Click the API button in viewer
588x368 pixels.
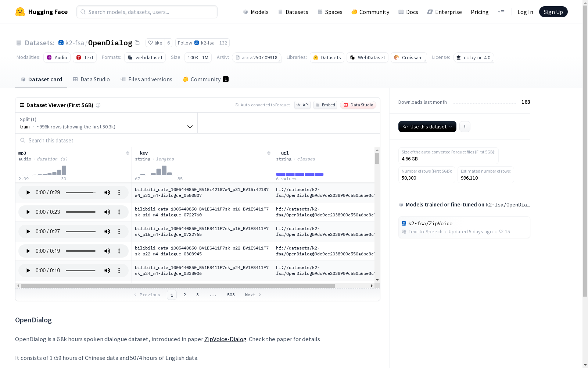point(302,105)
